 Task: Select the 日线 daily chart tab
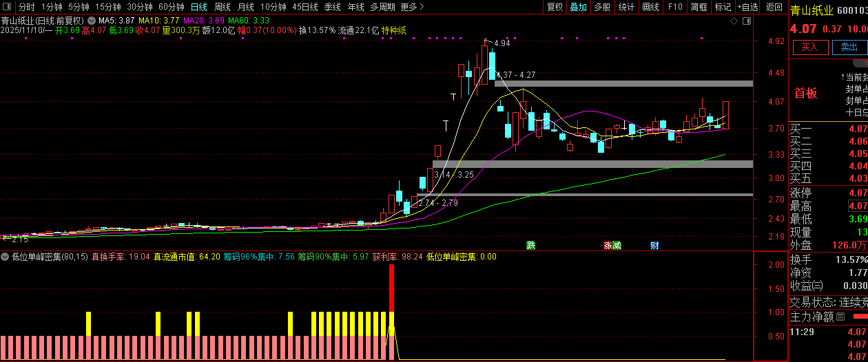[199, 7]
